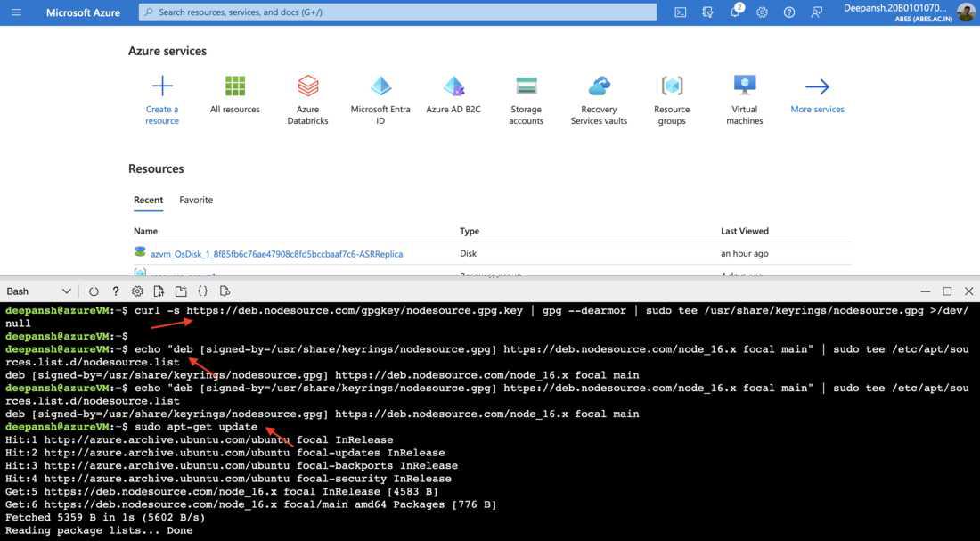
Task: Click the user avatar picture
Action: 966,12
